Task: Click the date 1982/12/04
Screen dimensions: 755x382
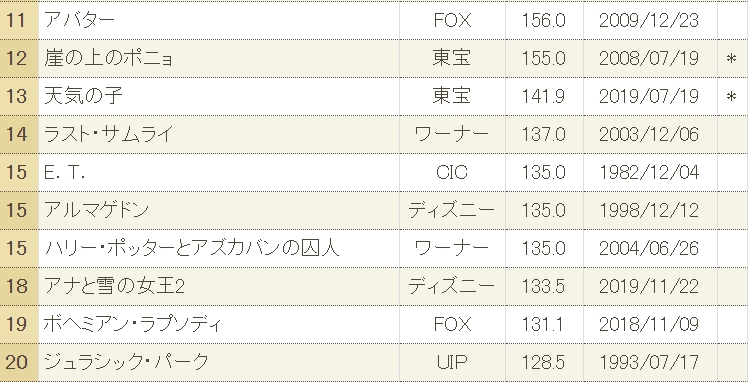Action: pyautogui.click(x=649, y=172)
